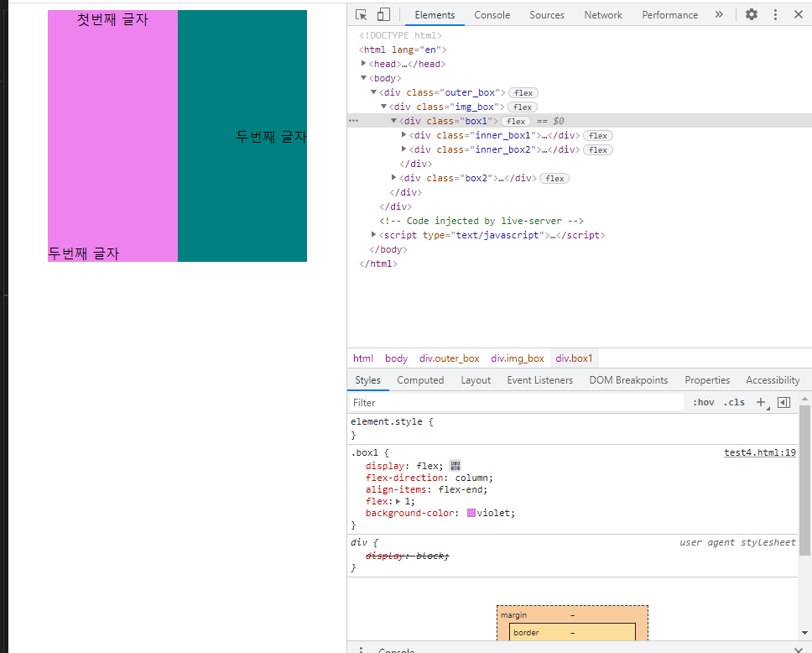Toggle flex badge on img_box div
Image resolution: width=812 pixels, height=653 pixels.
click(523, 107)
